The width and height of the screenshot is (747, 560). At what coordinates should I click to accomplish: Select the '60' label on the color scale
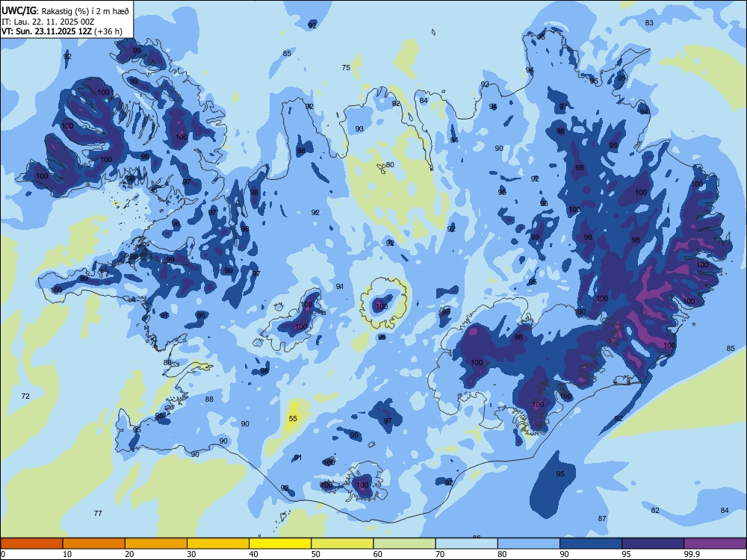378,554
